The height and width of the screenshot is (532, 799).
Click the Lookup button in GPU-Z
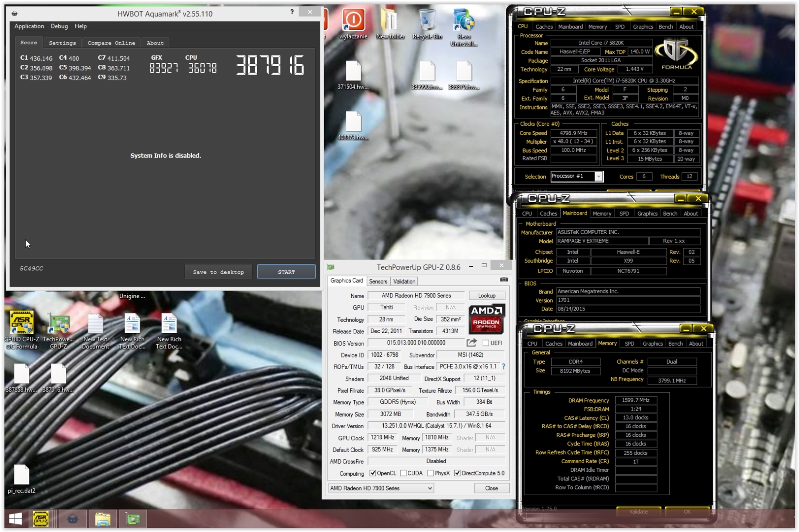(487, 296)
